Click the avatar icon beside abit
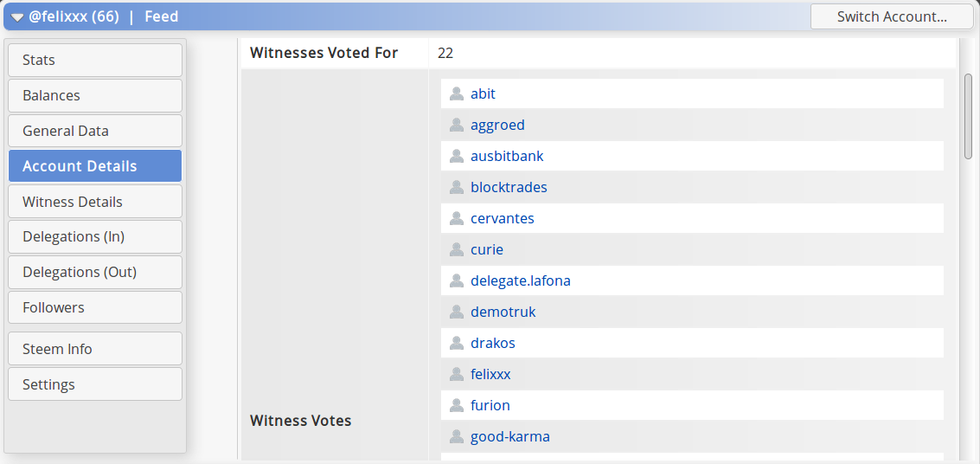The height and width of the screenshot is (464, 980). (x=456, y=93)
